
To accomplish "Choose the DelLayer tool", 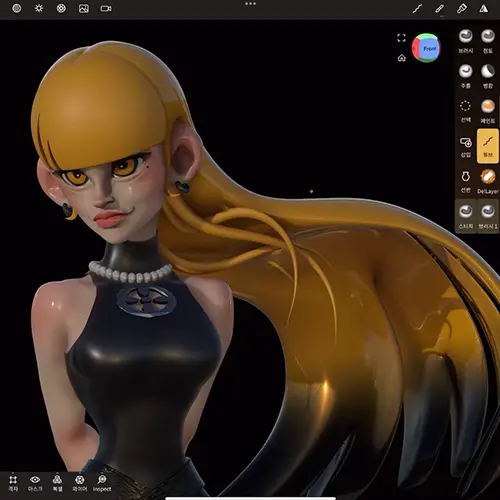I will [x=488, y=182].
